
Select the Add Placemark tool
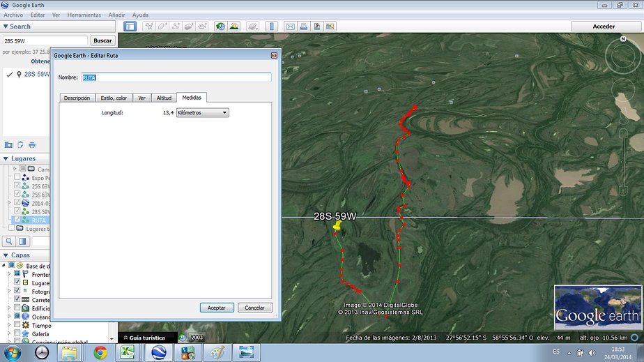click(148, 27)
